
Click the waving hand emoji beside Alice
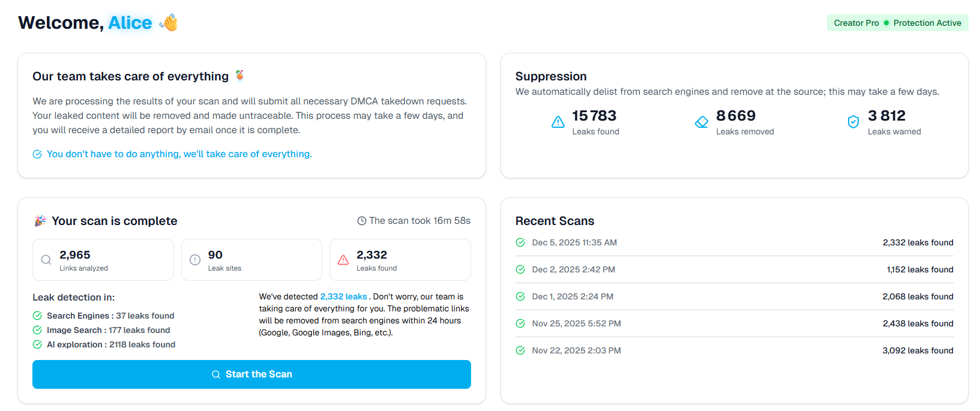169,22
